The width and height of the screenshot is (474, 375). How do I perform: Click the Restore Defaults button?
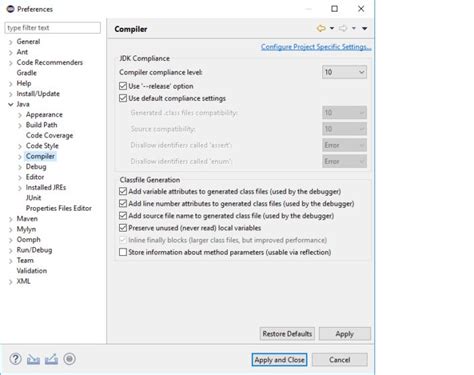(287, 334)
